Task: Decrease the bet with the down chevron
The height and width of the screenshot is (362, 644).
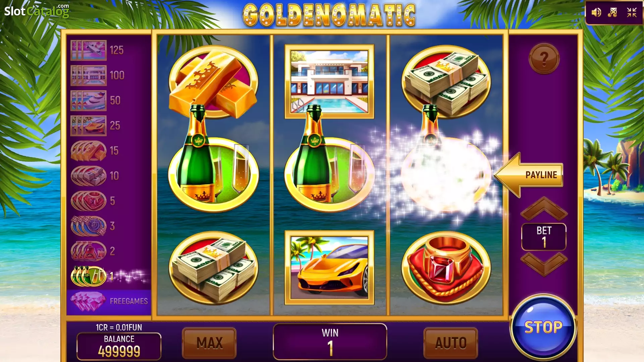Action: (x=544, y=264)
